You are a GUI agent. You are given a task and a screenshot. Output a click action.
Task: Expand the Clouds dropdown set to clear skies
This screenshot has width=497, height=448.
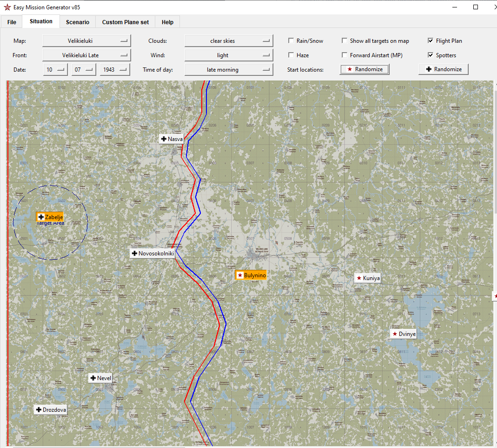(x=229, y=41)
